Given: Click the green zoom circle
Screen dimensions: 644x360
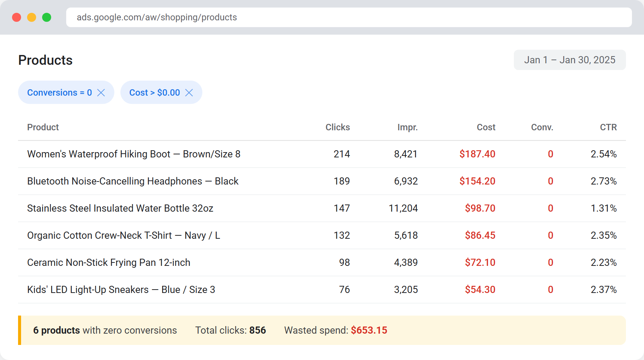Looking at the screenshot, I should 46,17.
